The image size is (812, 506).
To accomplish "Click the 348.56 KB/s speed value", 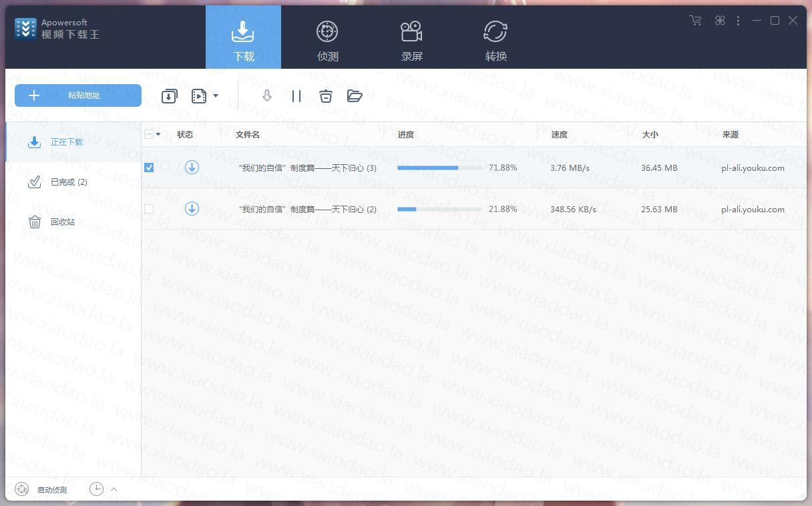I will pyautogui.click(x=573, y=209).
